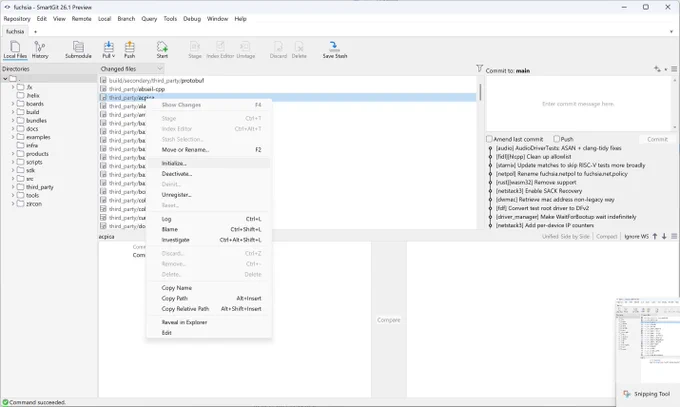680x407 pixels.
Task: Click Snipping Tool notification icon
Action: point(627,394)
